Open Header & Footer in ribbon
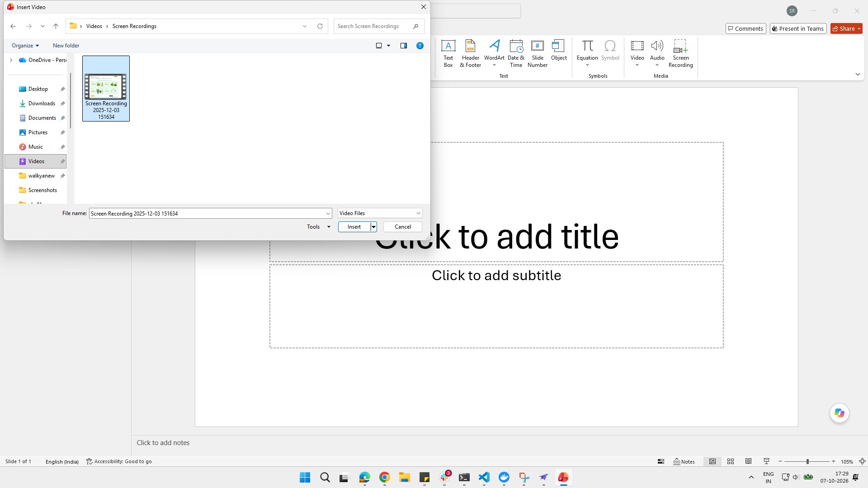Viewport: 868px width, 488px height. [x=470, y=53]
